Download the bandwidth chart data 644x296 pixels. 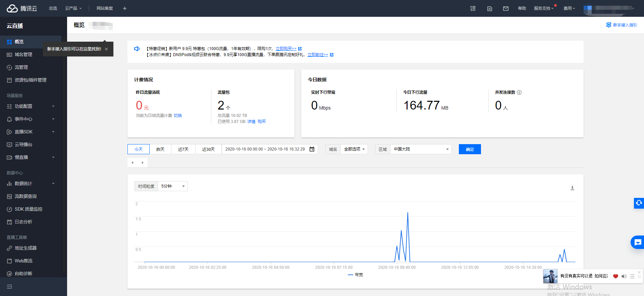pos(573,188)
